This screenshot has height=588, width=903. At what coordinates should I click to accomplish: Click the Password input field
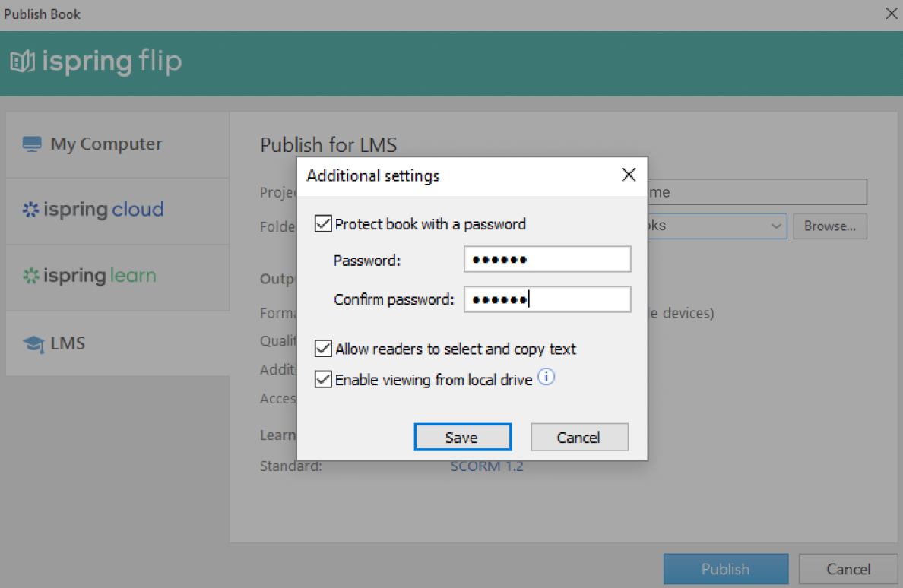pyautogui.click(x=547, y=259)
